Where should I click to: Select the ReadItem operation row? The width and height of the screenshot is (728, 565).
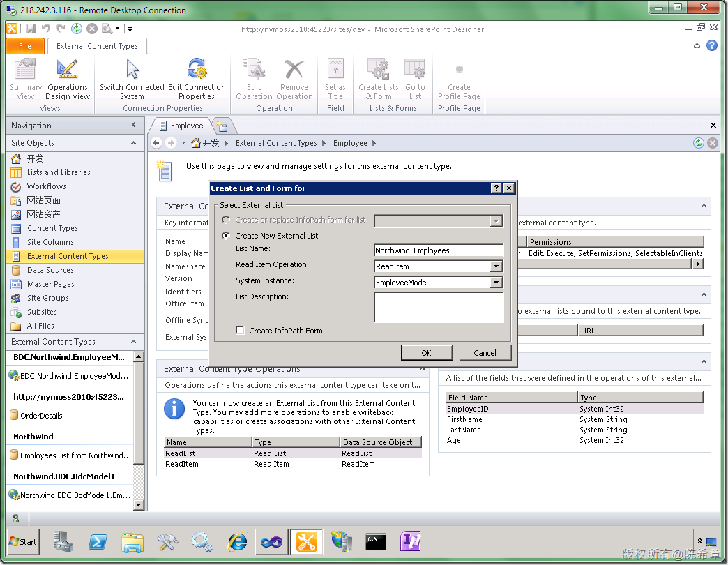click(x=293, y=464)
